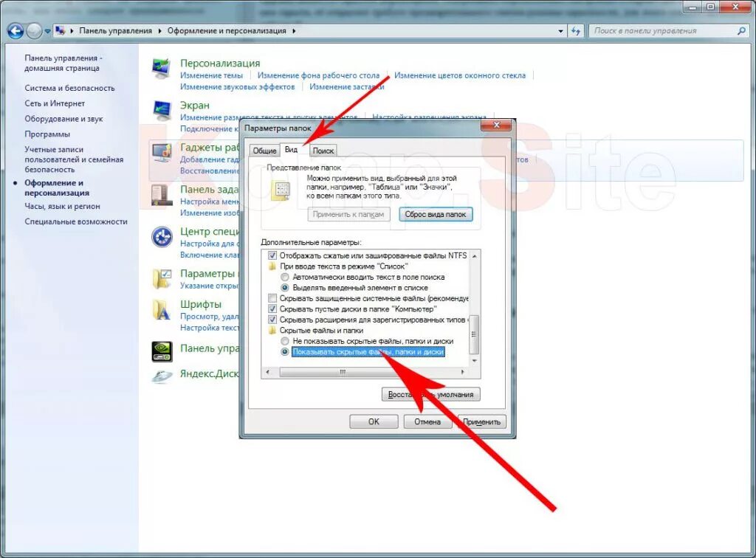Click the horizontal scrollbar thumb in settings list

tap(343, 372)
